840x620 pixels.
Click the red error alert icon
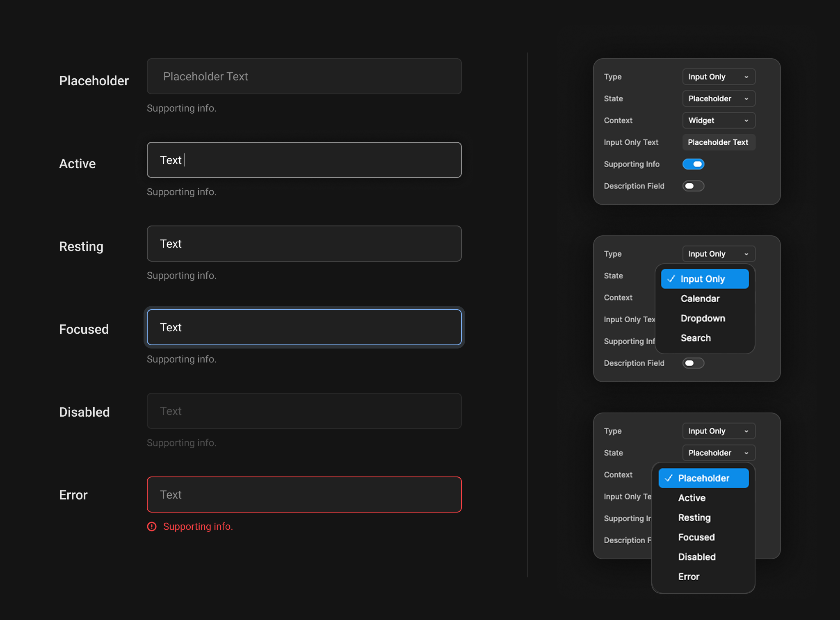tap(152, 527)
